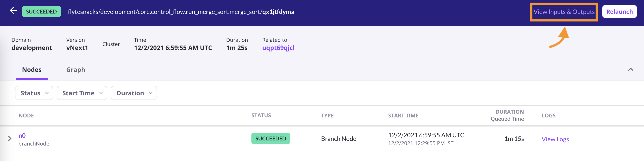Relaunch this execution

tap(619, 11)
